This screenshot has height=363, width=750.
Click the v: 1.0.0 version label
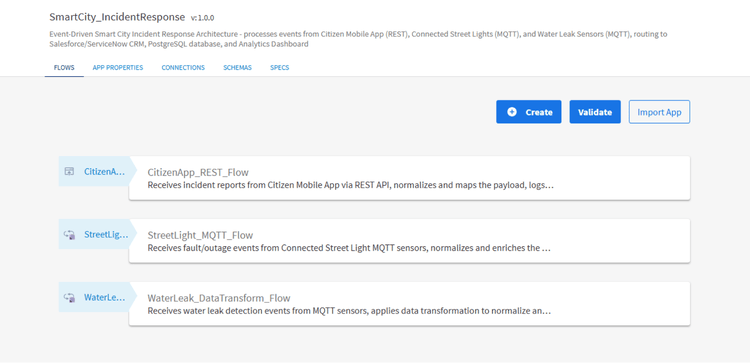[x=202, y=18]
